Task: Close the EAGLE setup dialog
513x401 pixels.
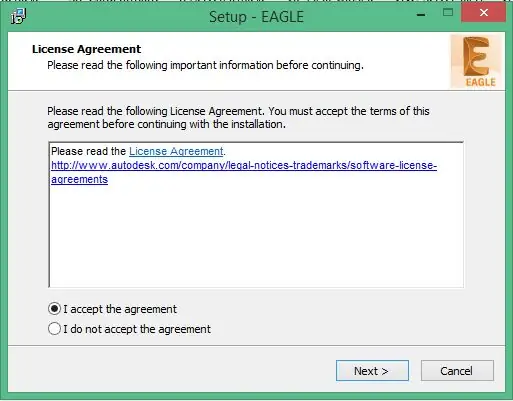Action: coord(483,13)
